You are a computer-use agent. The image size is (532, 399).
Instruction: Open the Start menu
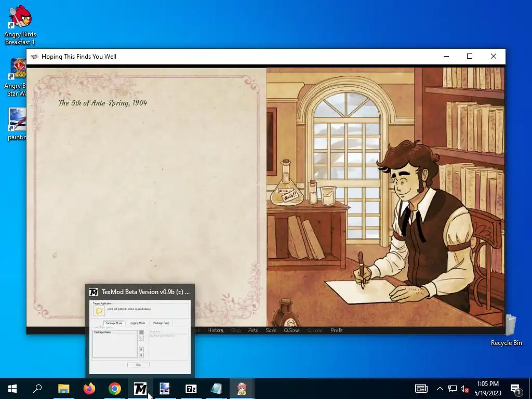tap(12, 389)
